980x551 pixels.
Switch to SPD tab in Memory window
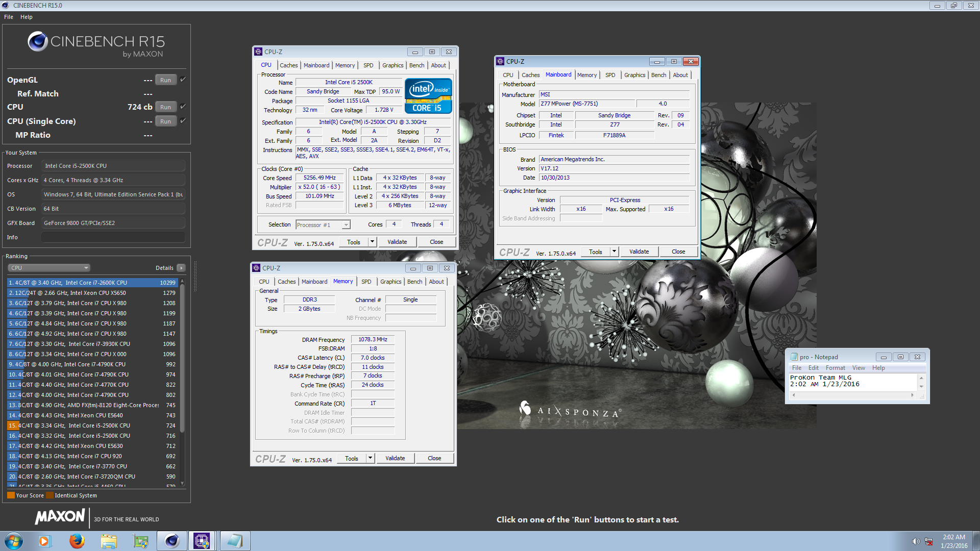[366, 282]
